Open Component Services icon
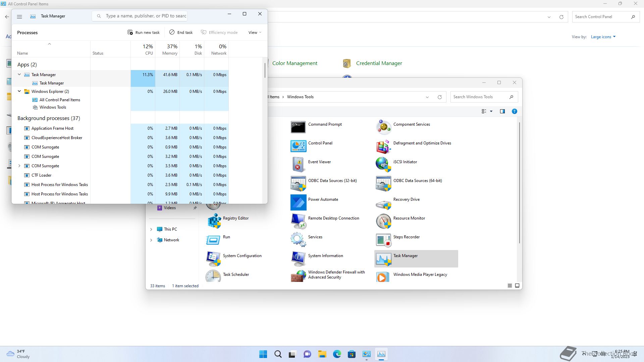 [383, 127]
